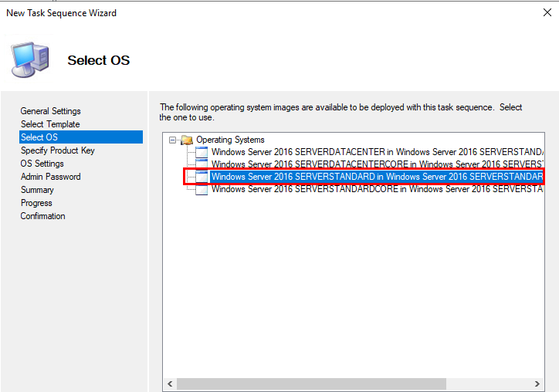The width and height of the screenshot is (559, 392).
Task: Click the SERVERSTANDARDCORE image icon
Action: (x=202, y=189)
